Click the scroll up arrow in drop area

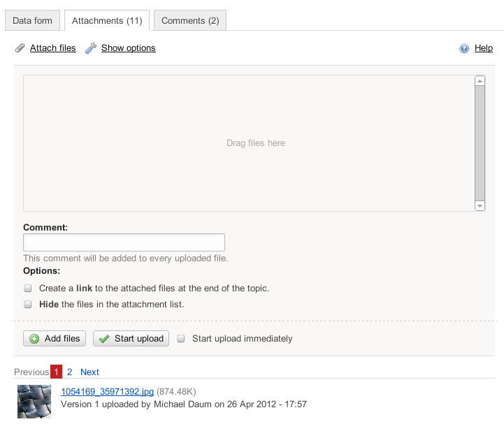pos(480,81)
